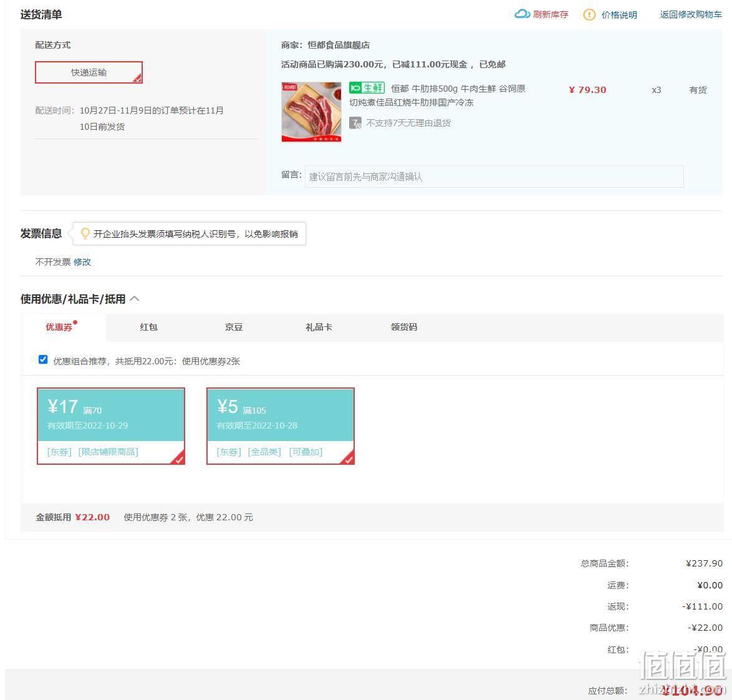This screenshot has height=700, width=732.
Task: Click the total goods amount ¥237.90
Action: coord(704,563)
